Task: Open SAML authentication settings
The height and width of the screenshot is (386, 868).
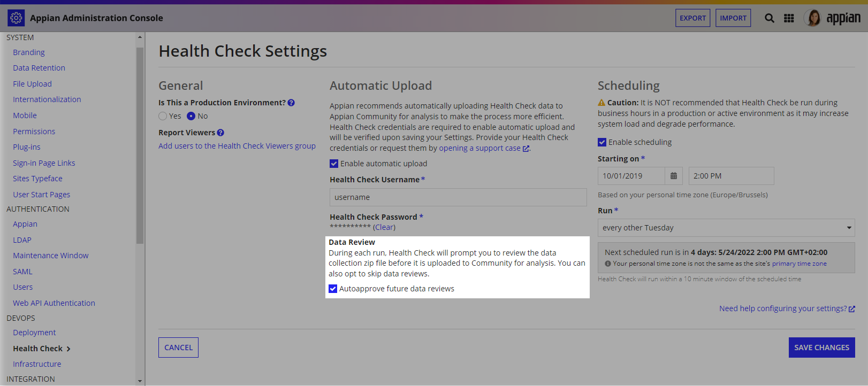Action: point(22,272)
